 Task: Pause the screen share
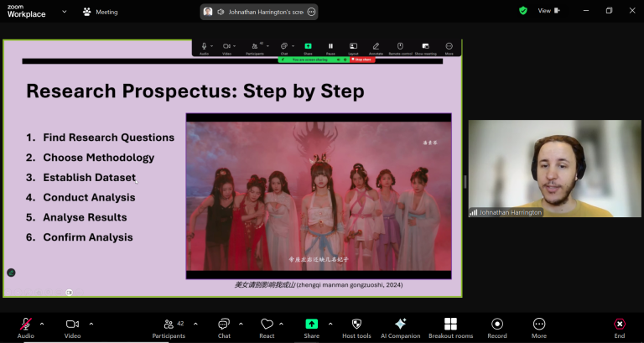330,48
